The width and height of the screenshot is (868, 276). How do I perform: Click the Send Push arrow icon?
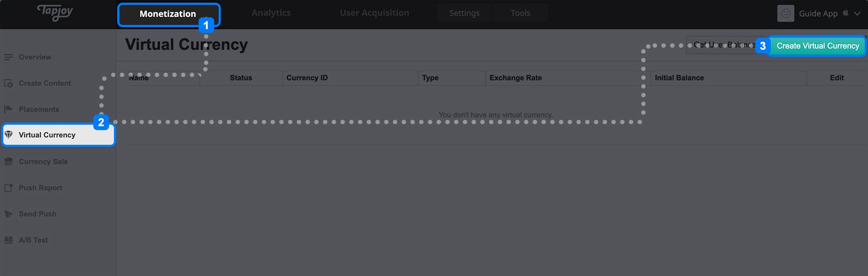pos(9,214)
